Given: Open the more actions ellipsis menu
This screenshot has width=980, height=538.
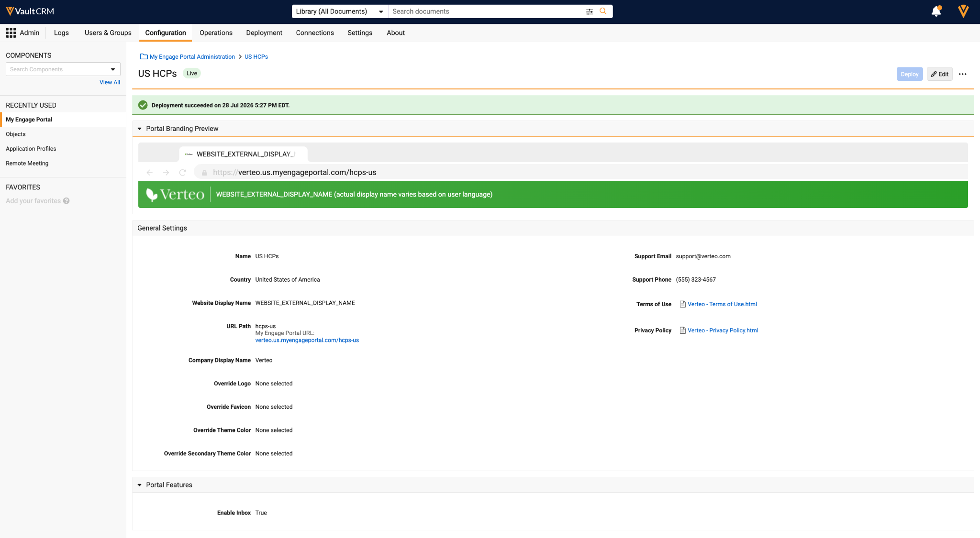Looking at the screenshot, I should (x=963, y=74).
